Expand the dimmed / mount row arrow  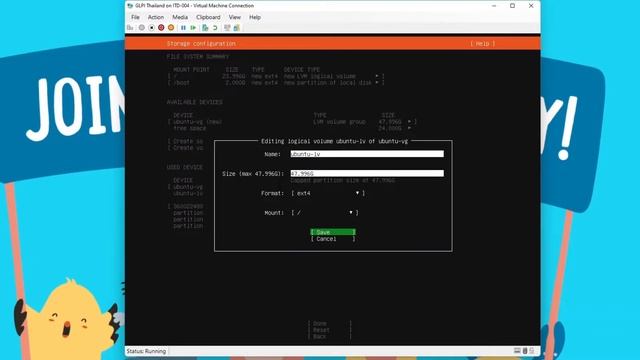[377, 76]
